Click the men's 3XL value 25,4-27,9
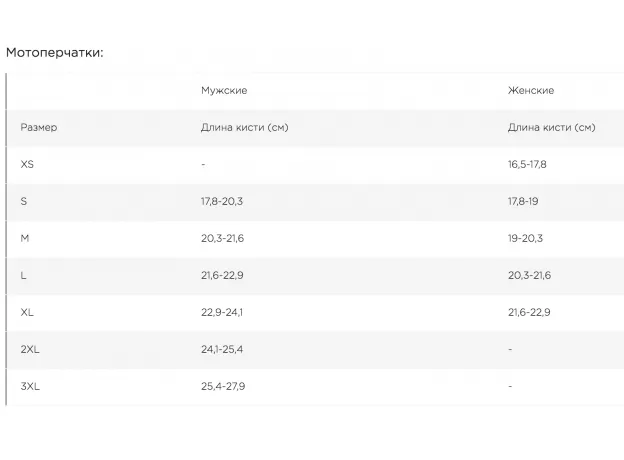 coord(222,386)
